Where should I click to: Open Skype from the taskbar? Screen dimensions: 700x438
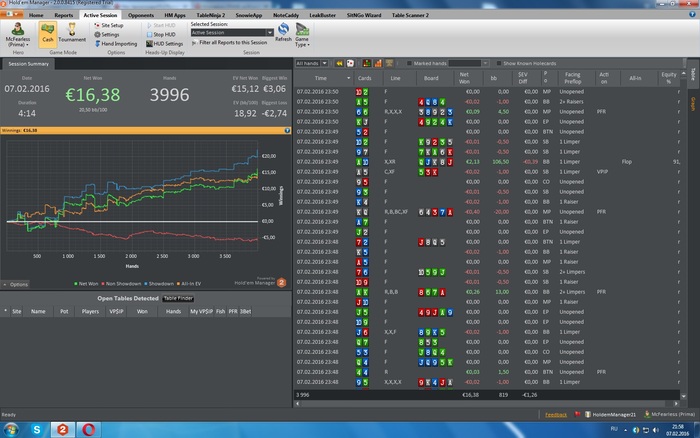(x=37, y=429)
